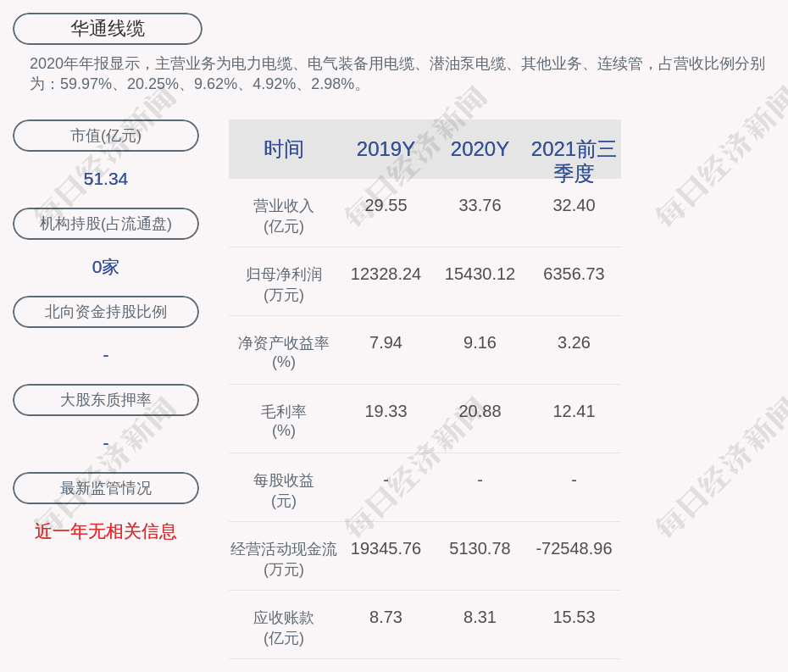Click the 华通线缆 company name pill

click(x=108, y=29)
